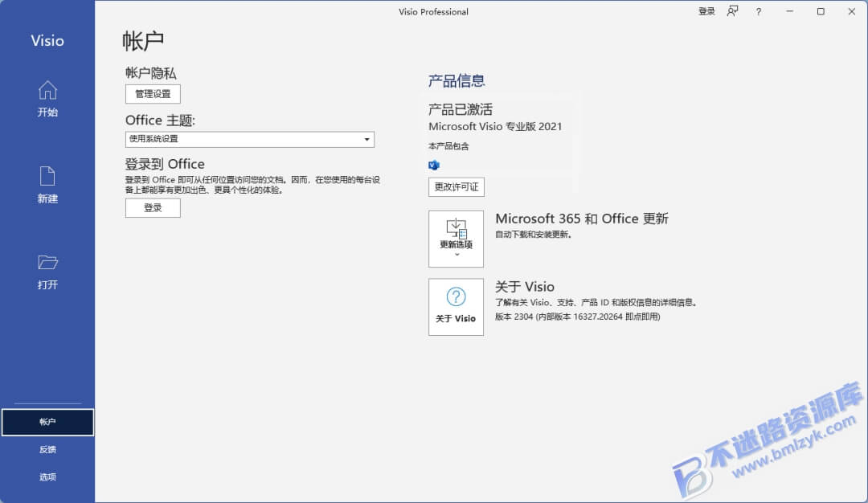Maximize the Visio window
Image resolution: width=868 pixels, height=503 pixels.
coord(821,11)
